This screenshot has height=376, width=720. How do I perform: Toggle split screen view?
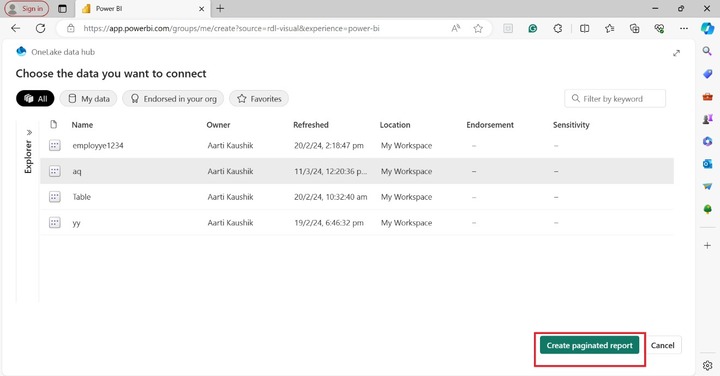point(584,28)
